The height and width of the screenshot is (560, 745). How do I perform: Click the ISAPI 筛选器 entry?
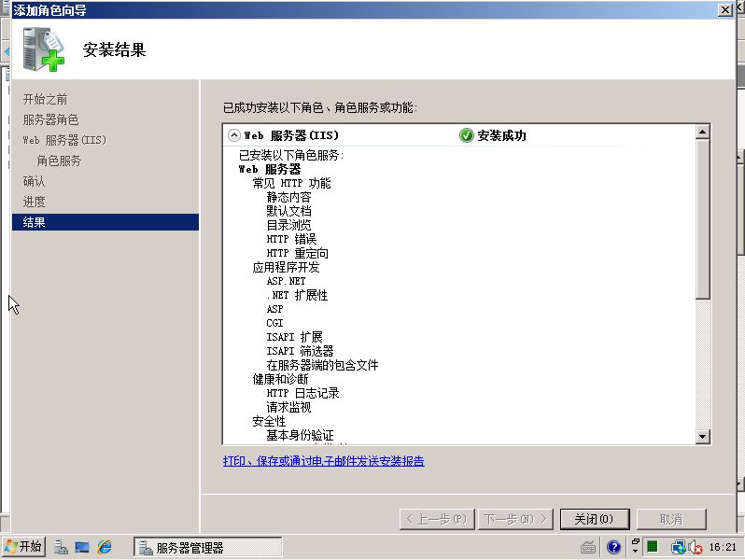300,351
